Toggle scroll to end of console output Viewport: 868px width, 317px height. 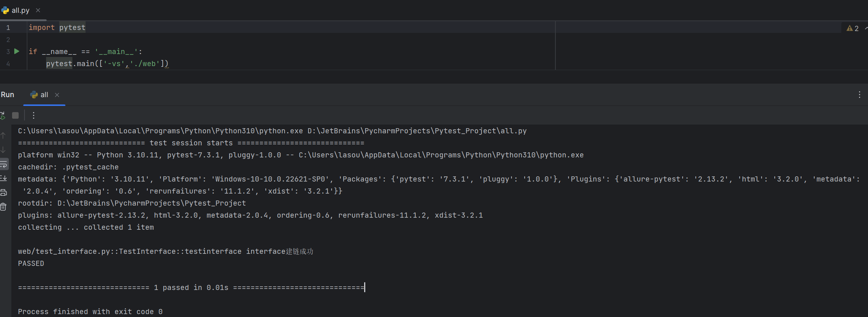(4, 178)
